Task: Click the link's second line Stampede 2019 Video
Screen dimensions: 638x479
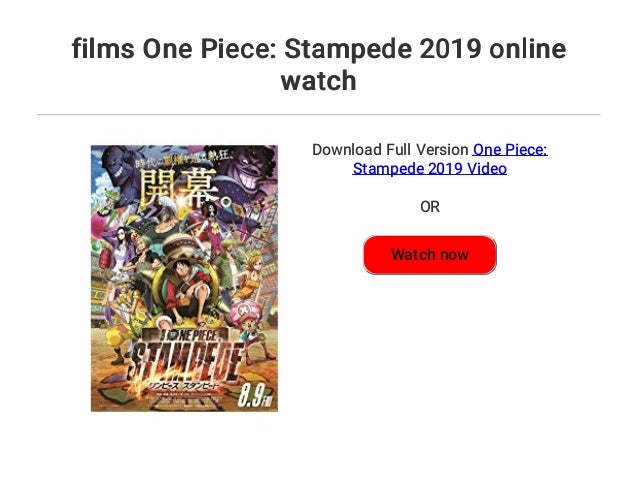Action: pyautogui.click(x=429, y=168)
